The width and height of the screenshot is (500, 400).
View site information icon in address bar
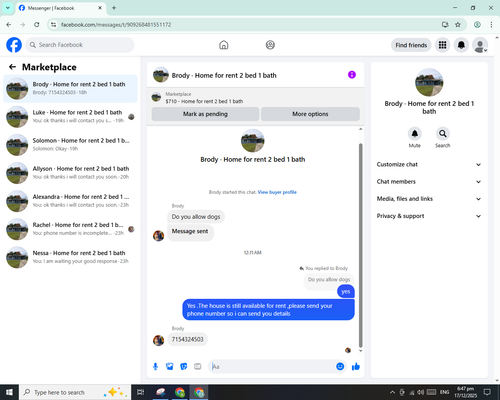(53, 25)
